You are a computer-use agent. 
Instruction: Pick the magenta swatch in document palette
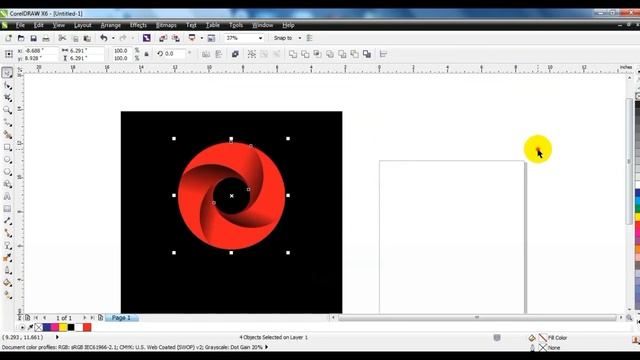55,327
